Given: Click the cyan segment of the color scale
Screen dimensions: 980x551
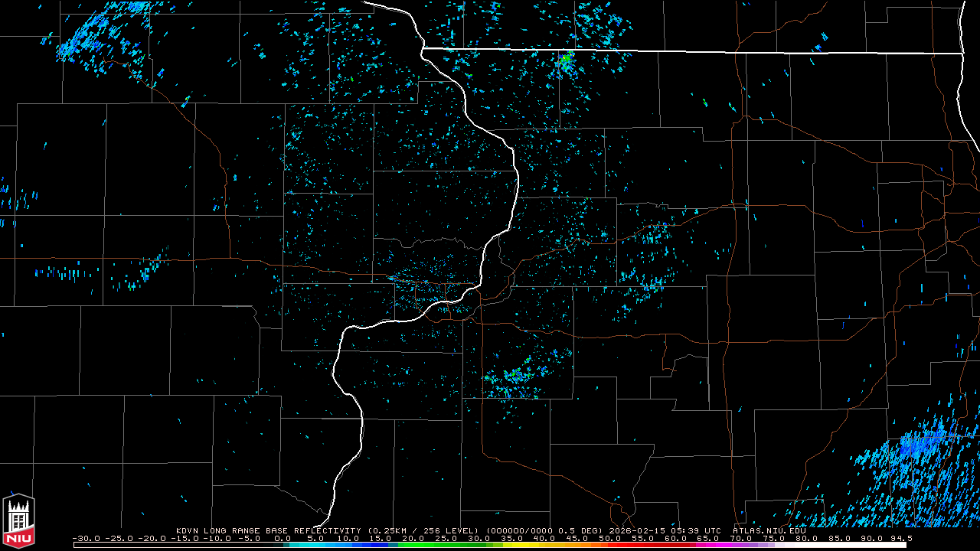Looking at the screenshot, I should [314, 545].
